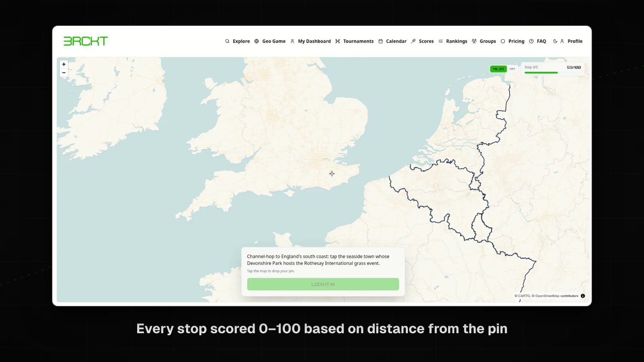The width and height of the screenshot is (644, 362).
Task: Open the Scores page
Action: pos(426,41)
